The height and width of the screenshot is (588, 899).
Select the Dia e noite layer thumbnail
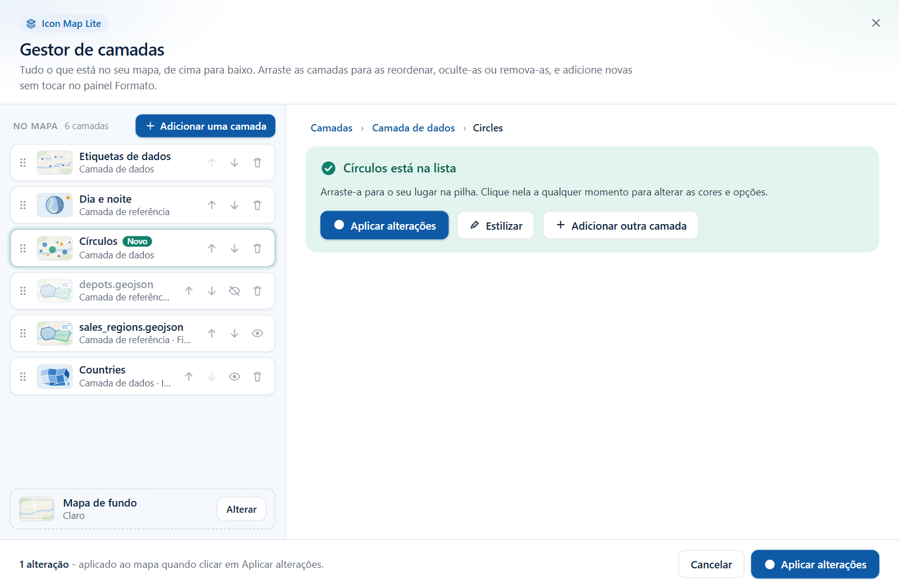pyautogui.click(x=55, y=206)
